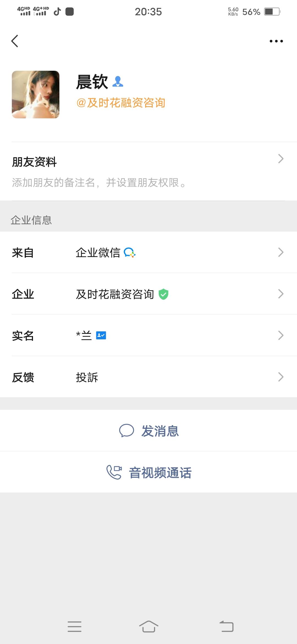Tap the chat bubble icon
Viewport: 297px width, 644px height.
[x=126, y=431]
